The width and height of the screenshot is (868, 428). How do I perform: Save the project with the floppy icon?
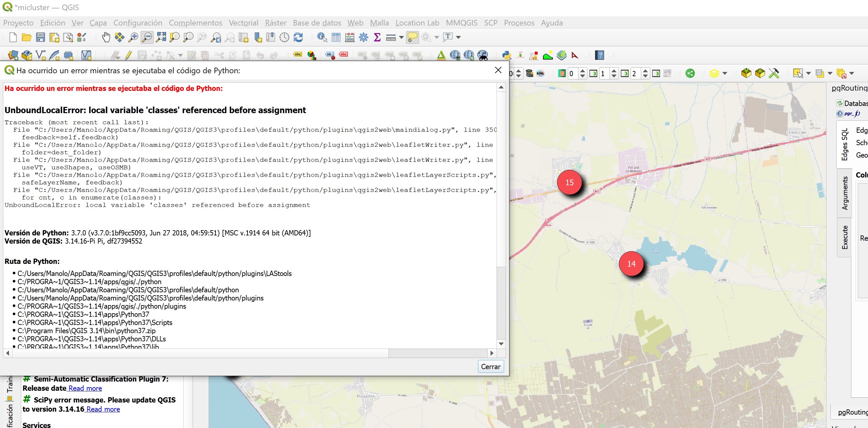[x=41, y=37]
